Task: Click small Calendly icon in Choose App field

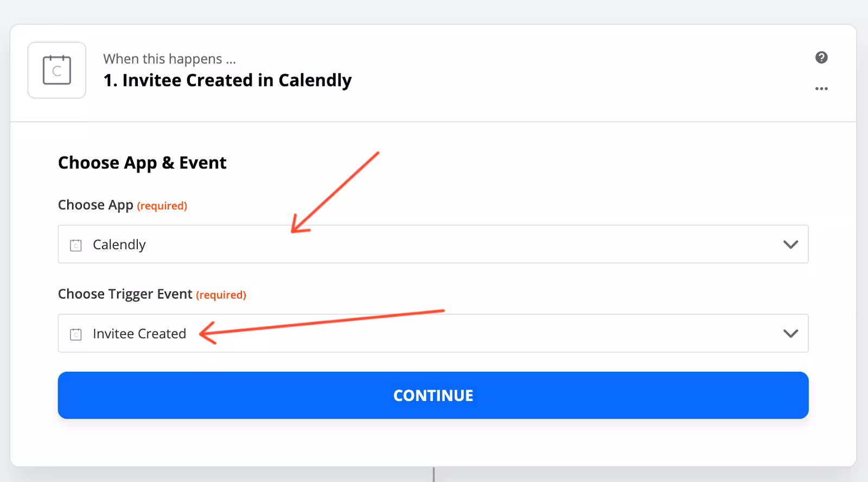Action: (x=76, y=245)
